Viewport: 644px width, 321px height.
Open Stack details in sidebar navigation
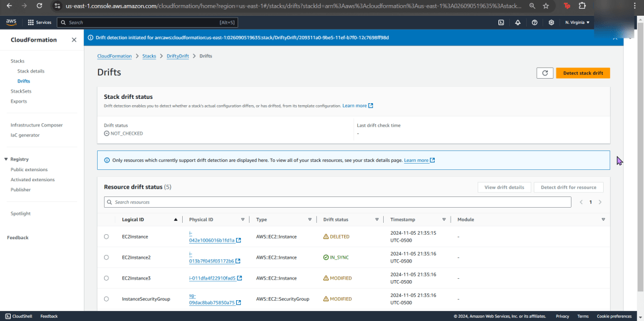coord(31,71)
